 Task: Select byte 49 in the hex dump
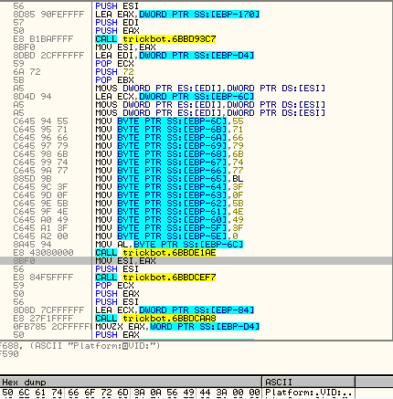(x=189, y=393)
